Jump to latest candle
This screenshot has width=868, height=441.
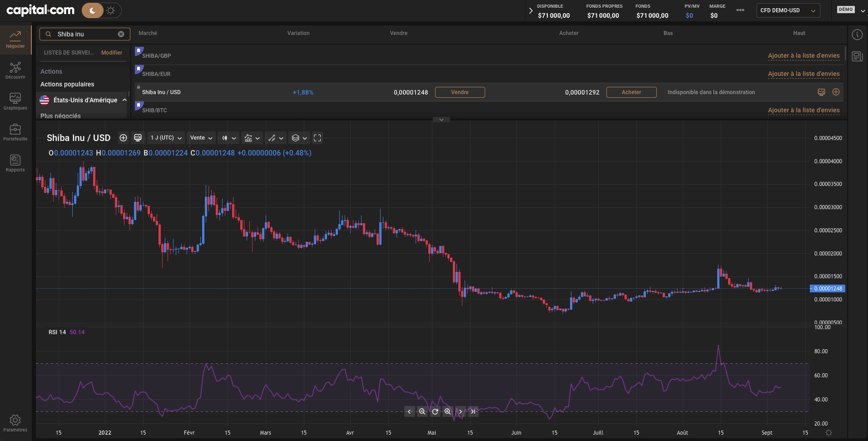[473, 411]
